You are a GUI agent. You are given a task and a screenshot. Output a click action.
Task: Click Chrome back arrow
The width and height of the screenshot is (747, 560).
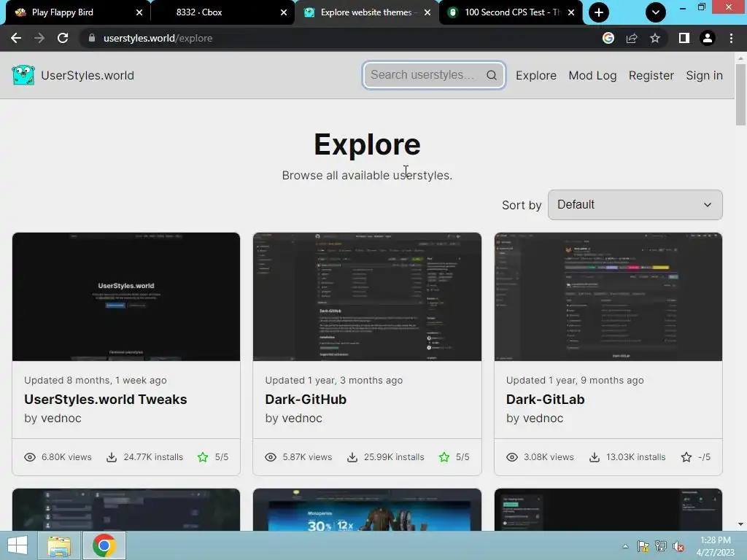point(16,38)
